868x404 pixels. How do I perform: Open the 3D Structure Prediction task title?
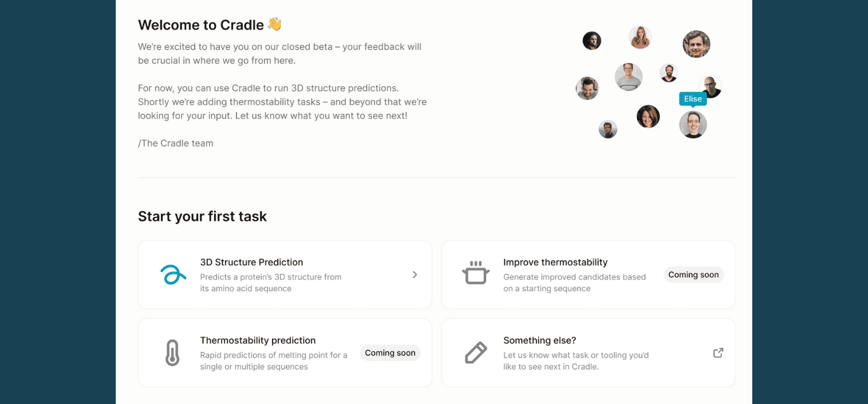click(251, 262)
